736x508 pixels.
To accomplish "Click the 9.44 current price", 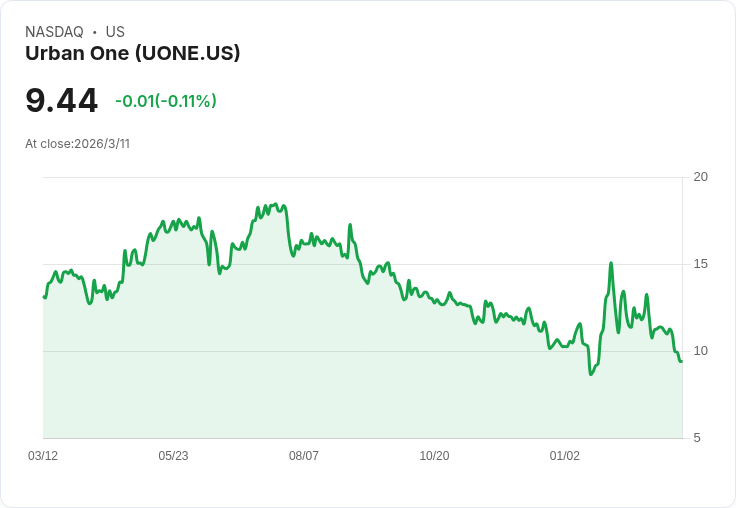I will 61,100.
